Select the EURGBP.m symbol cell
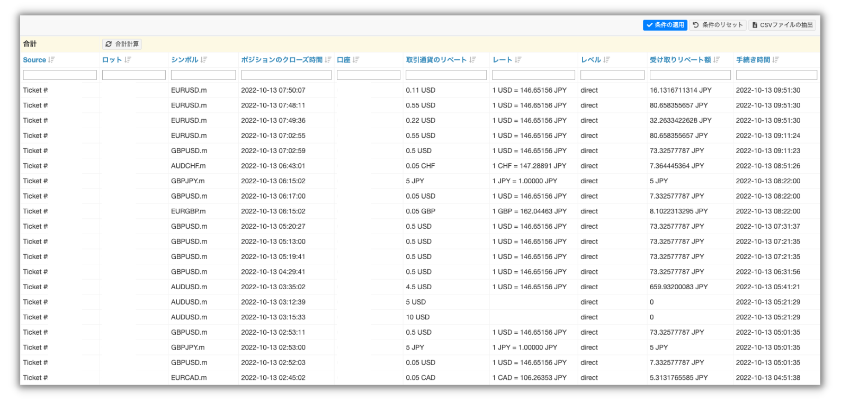 tap(189, 211)
